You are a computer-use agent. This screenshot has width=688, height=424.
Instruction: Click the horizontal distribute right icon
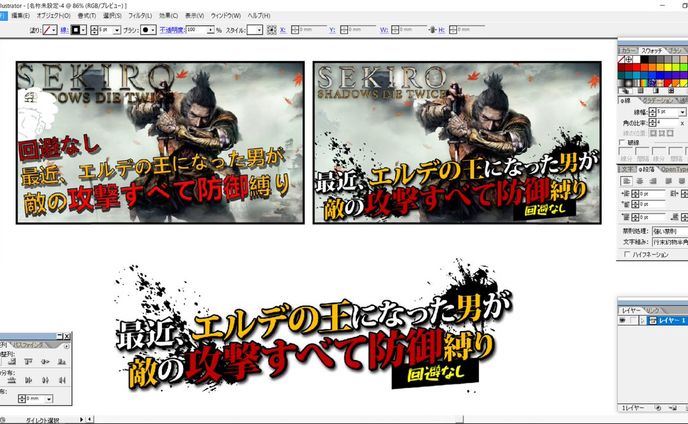click(61, 381)
